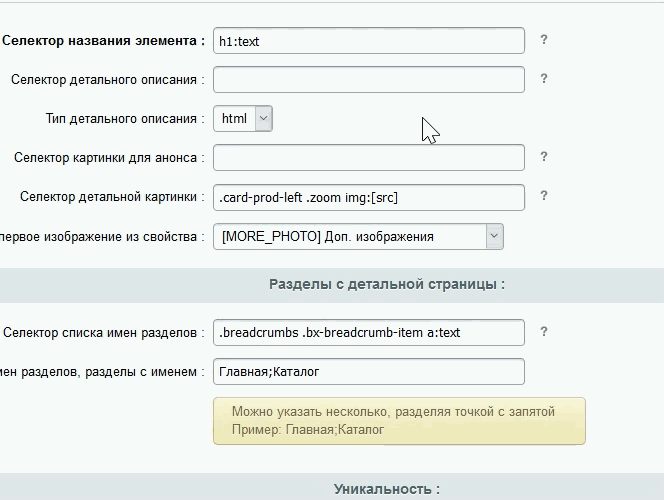Viewport: 664px width, 500px height.
Task: Click the dropdown arrow next to html
Action: pos(263,119)
